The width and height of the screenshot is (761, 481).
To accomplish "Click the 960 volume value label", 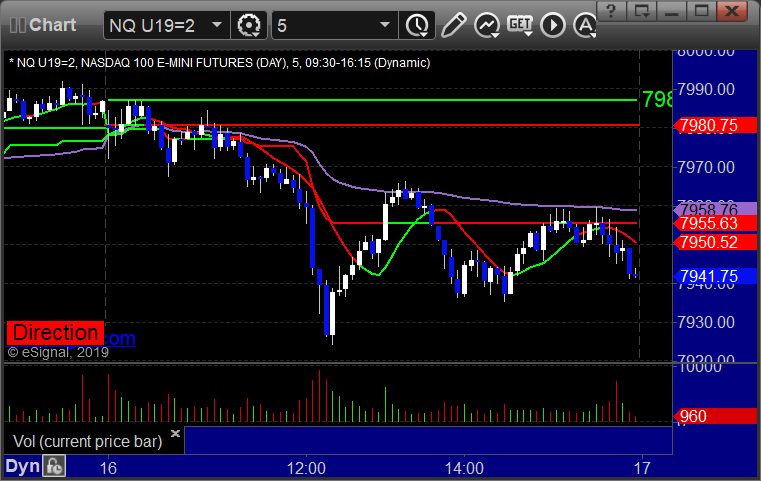I will pos(715,416).
